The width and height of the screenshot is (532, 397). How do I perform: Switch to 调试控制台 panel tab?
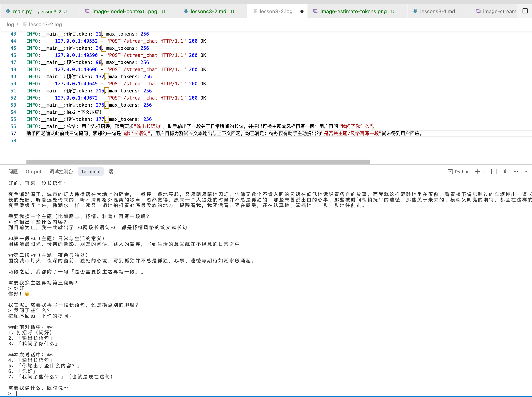click(x=61, y=172)
